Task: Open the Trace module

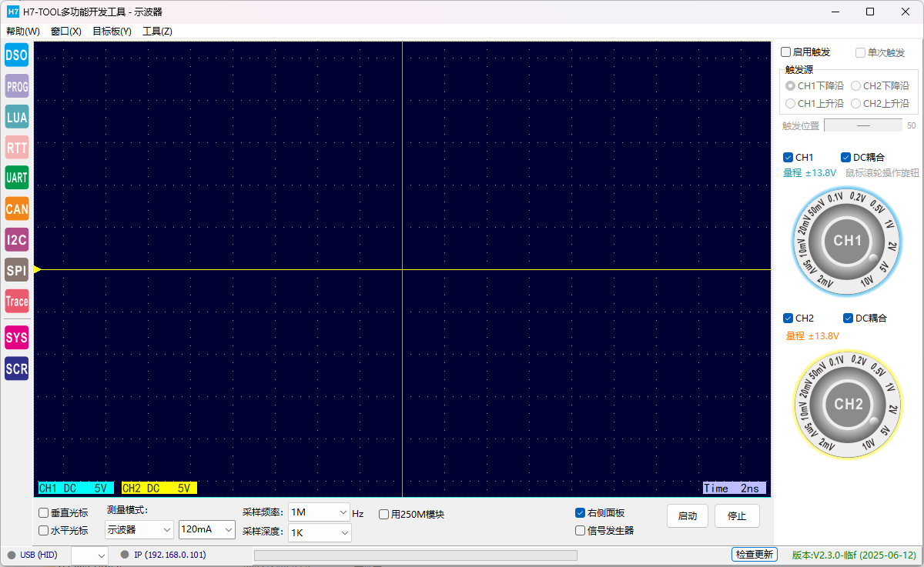Action: (x=16, y=301)
